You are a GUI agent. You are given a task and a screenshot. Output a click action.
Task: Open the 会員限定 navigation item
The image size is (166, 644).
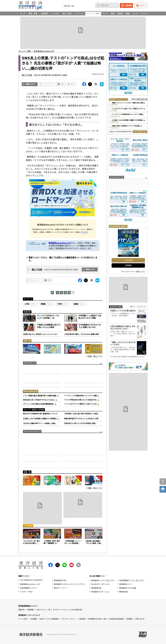[44, 13]
